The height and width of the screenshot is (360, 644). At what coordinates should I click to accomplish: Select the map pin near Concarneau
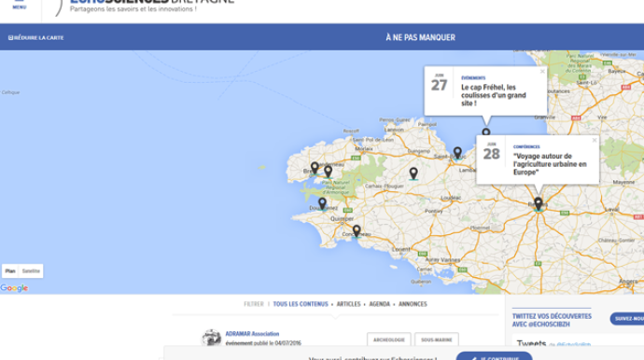(357, 231)
